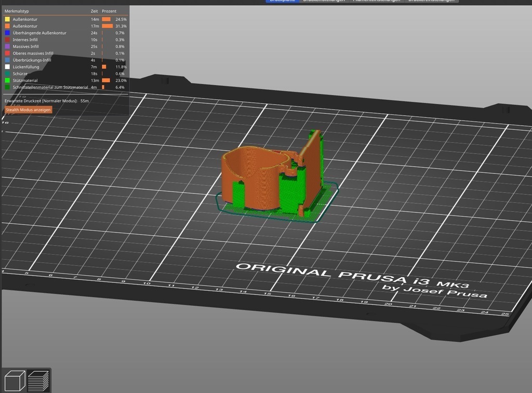
Task: Click the light blue Überbrückungs-Infill swatch
Action: [x=7, y=60]
